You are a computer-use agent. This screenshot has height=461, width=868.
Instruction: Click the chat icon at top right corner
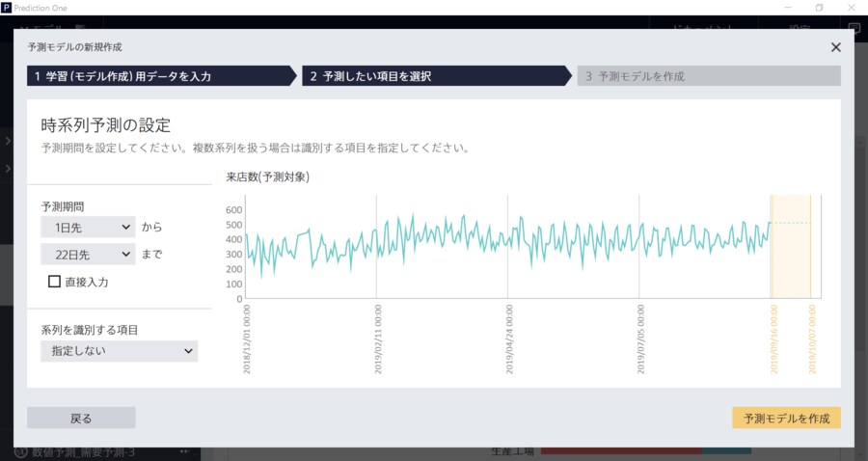[854, 29]
